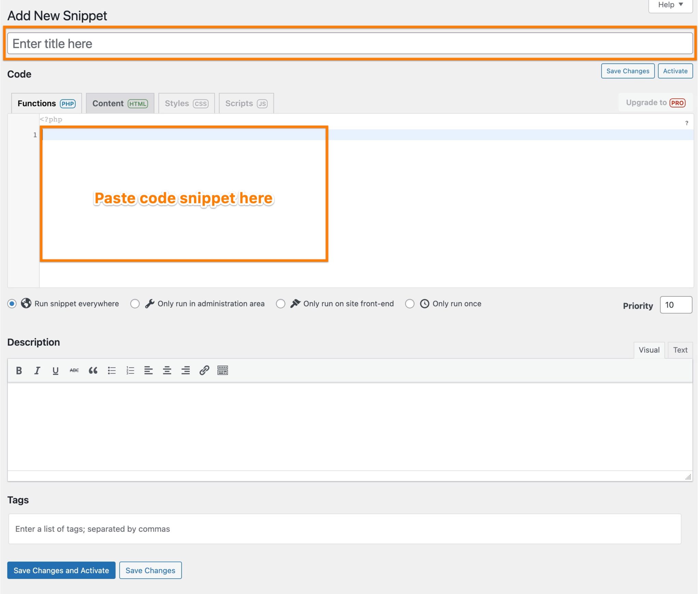This screenshot has width=700, height=594.
Task: Align description text center
Action: (x=167, y=370)
